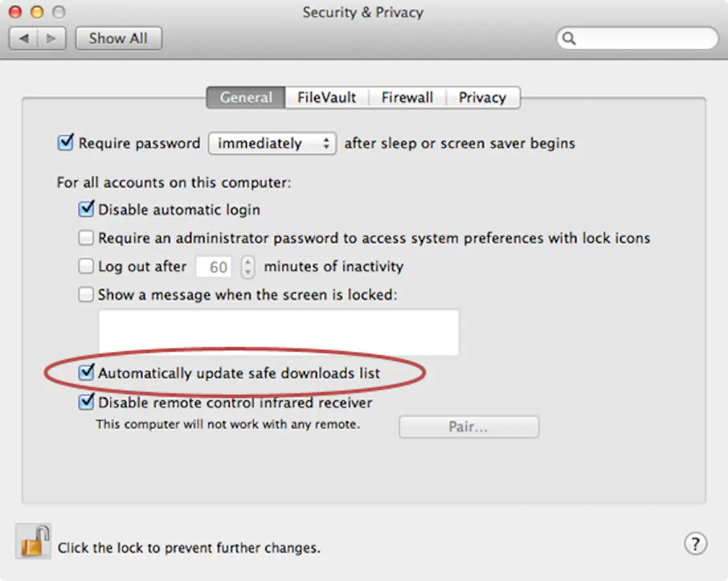Screen dimensions: 728x581
Task: Select the Firewall tab
Action: (x=407, y=97)
